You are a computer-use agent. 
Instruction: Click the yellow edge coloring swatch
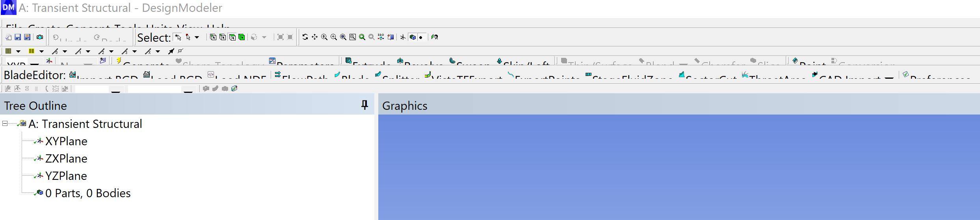click(x=32, y=51)
